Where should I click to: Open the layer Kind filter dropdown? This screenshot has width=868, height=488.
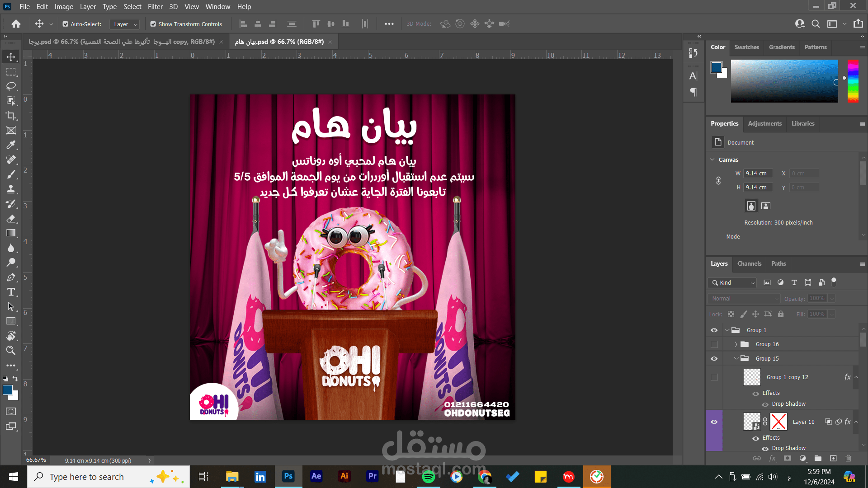[x=733, y=283]
